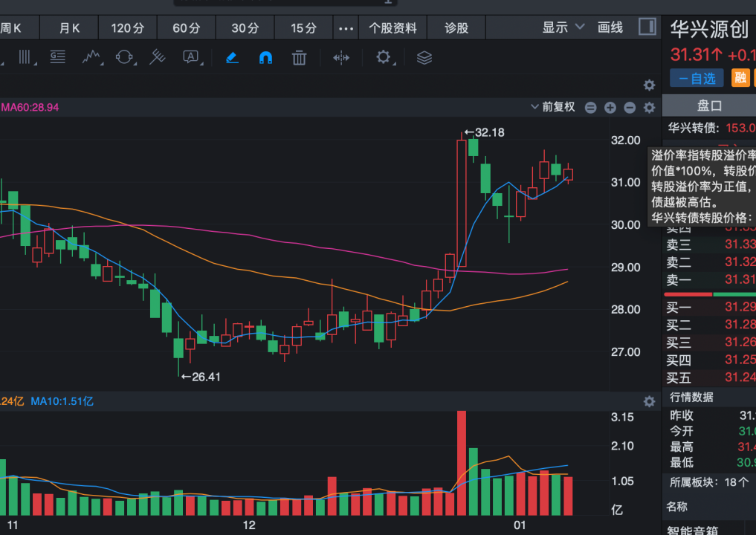Select the highlighter pen drawing tool
The width and height of the screenshot is (756, 535).
(x=232, y=57)
